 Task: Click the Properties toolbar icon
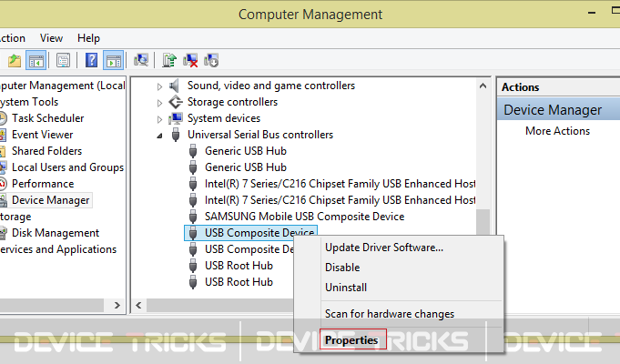point(63,60)
